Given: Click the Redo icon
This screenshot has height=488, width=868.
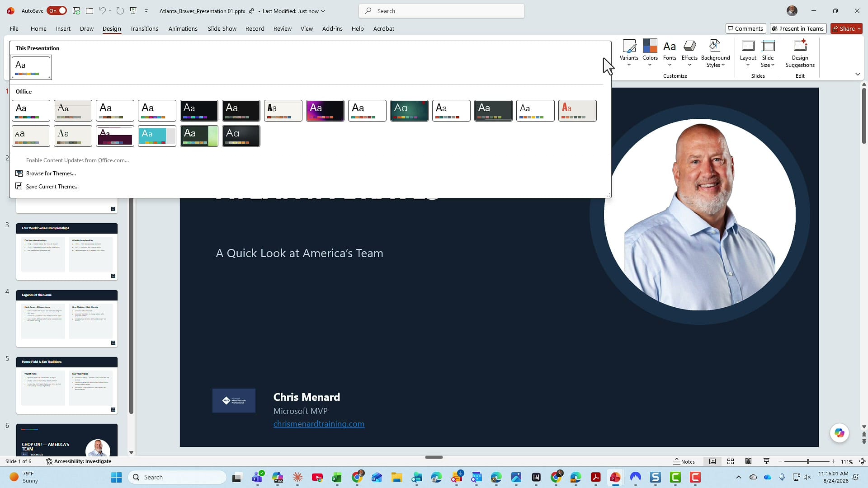Looking at the screenshot, I should click(x=120, y=11).
